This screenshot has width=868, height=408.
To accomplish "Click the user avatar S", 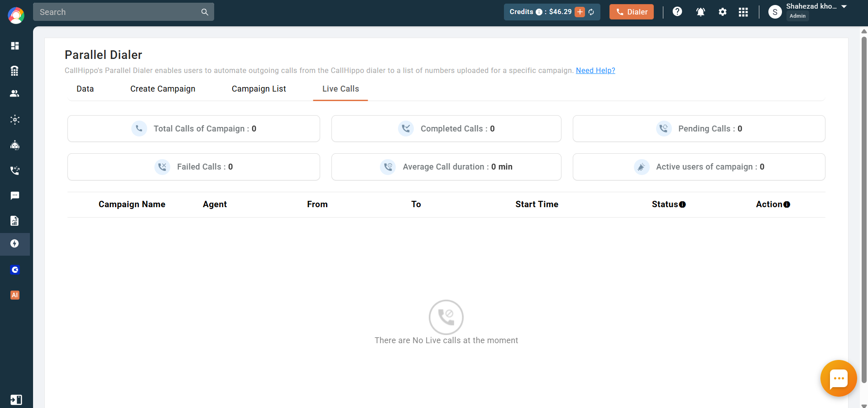I will [775, 12].
